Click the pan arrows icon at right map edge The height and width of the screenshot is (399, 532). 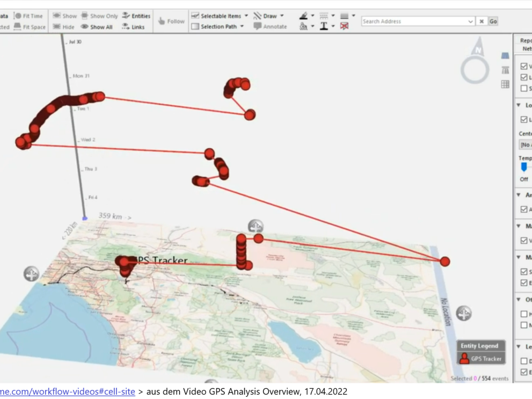[464, 313]
